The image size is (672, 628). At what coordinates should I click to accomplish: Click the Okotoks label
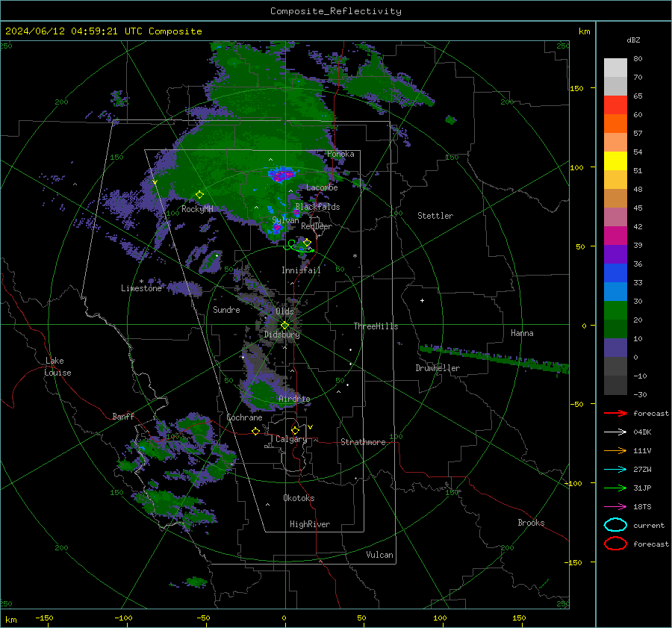(x=299, y=498)
